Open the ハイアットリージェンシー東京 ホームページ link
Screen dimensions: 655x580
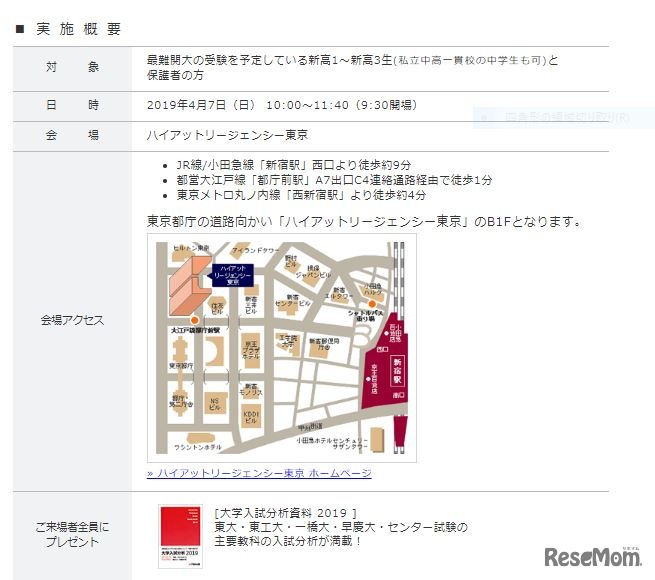(259, 473)
